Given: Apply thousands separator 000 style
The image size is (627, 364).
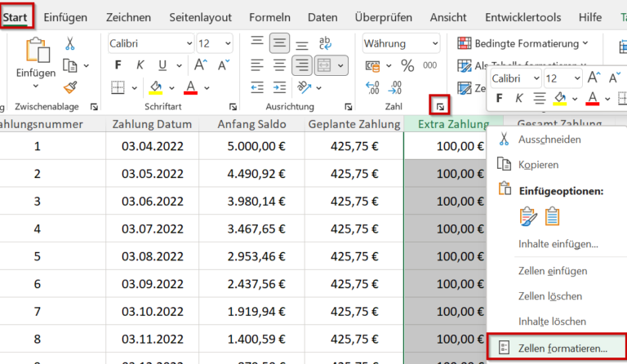Looking at the screenshot, I should pyautogui.click(x=430, y=65).
